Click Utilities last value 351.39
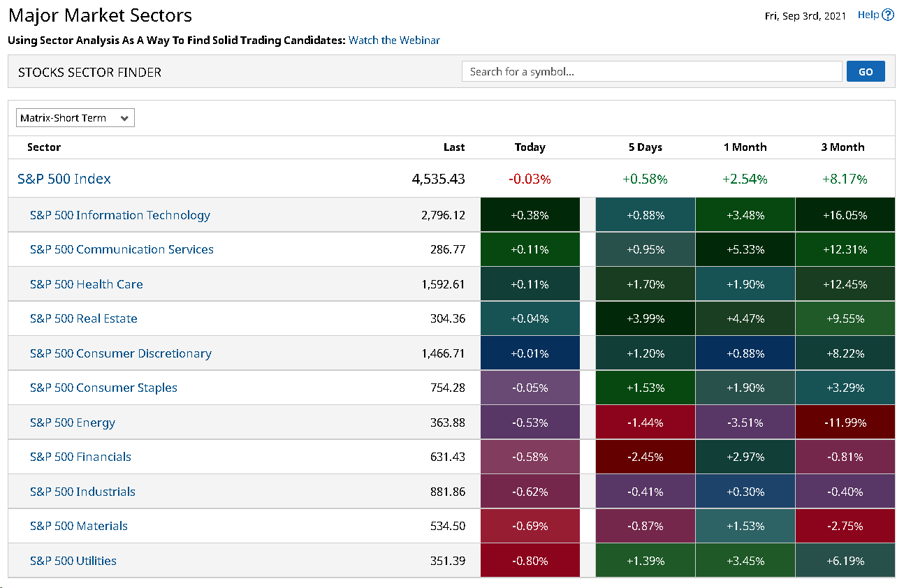Viewport: 904px width, 588px height. tap(448, 561)
